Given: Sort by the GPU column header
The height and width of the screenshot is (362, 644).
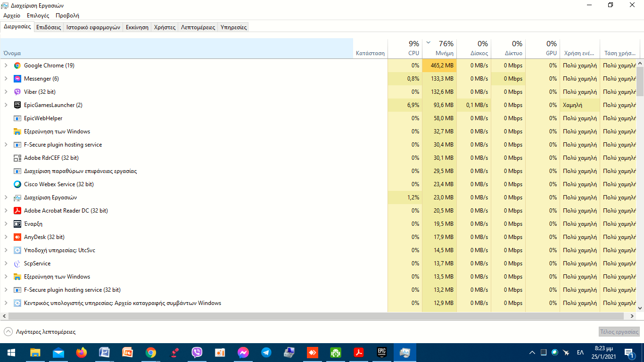Looking at the screenshot, I should [x=543, y=48].
